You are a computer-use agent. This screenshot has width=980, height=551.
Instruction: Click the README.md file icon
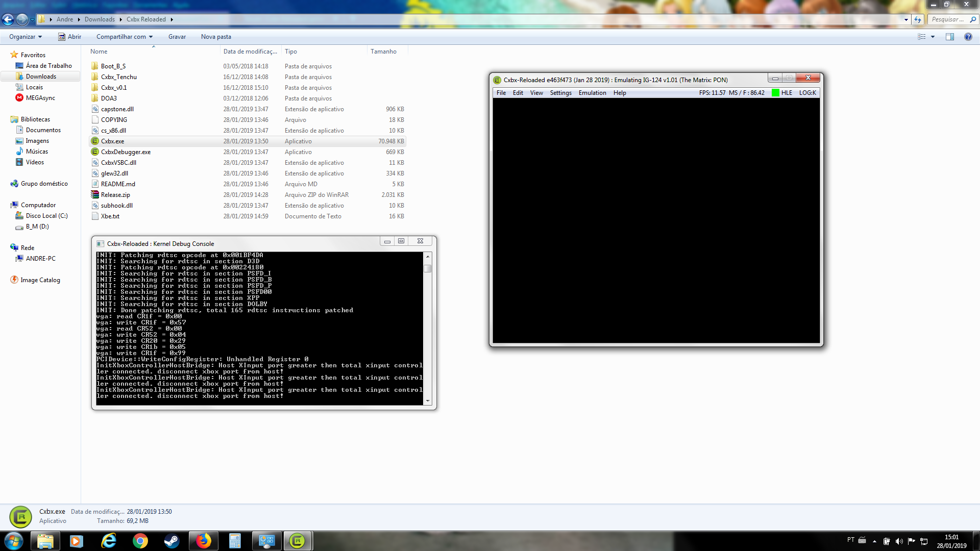[x=95, y=184]
